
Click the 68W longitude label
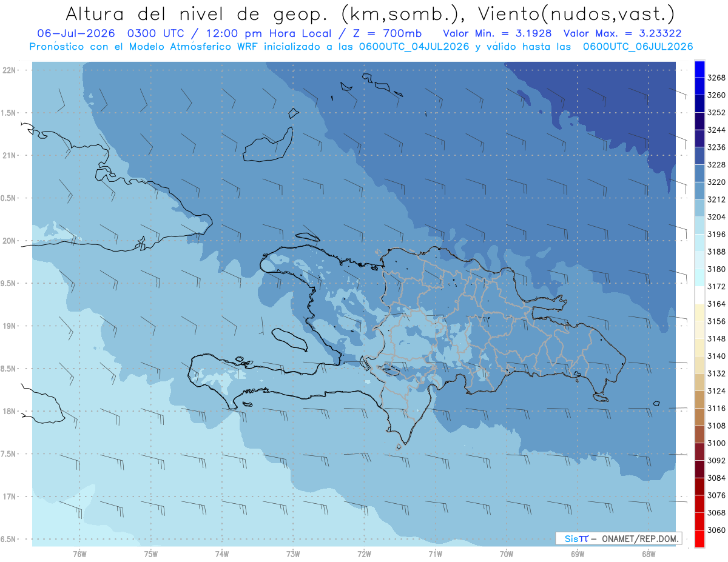click(649, 554)
